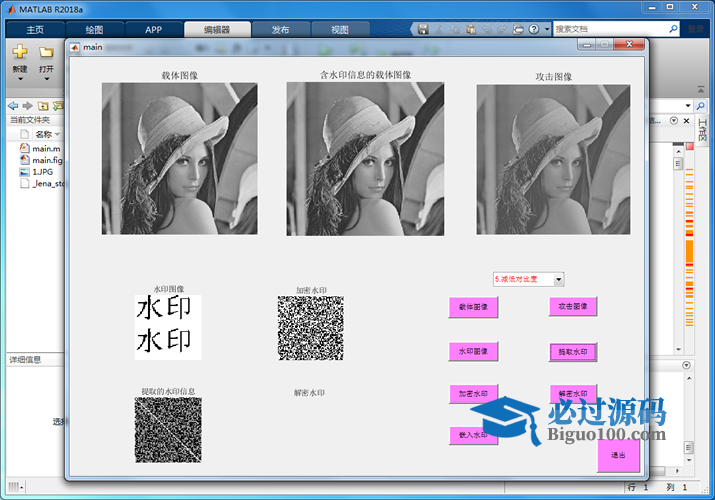Switch to the APP ribbon tab

click(154, 30)
